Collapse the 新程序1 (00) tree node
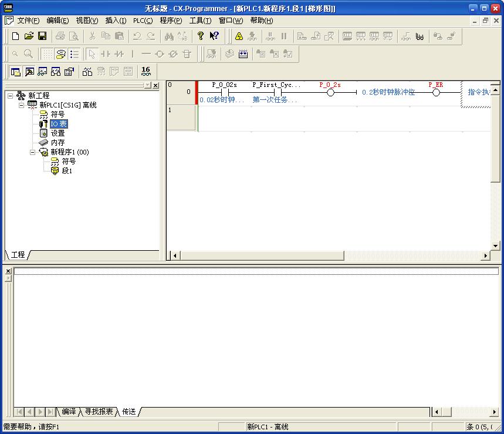The width and height of the screenshot is (504, 434). (33, 152)
